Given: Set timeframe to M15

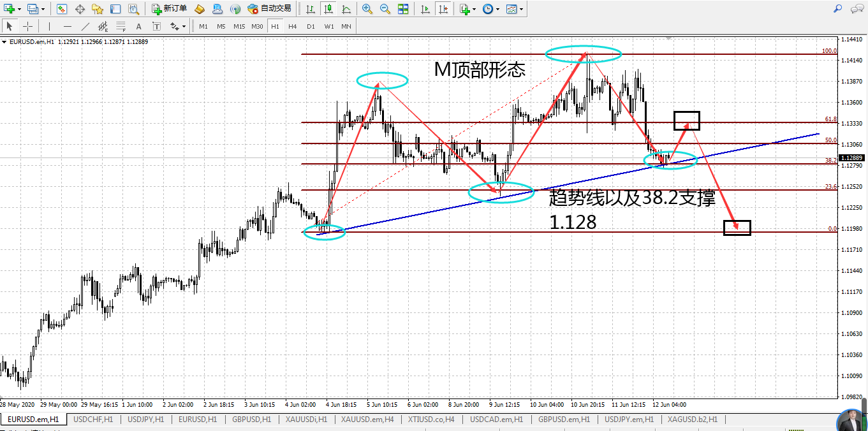Looking at the screenshot, I should [239, 26].
